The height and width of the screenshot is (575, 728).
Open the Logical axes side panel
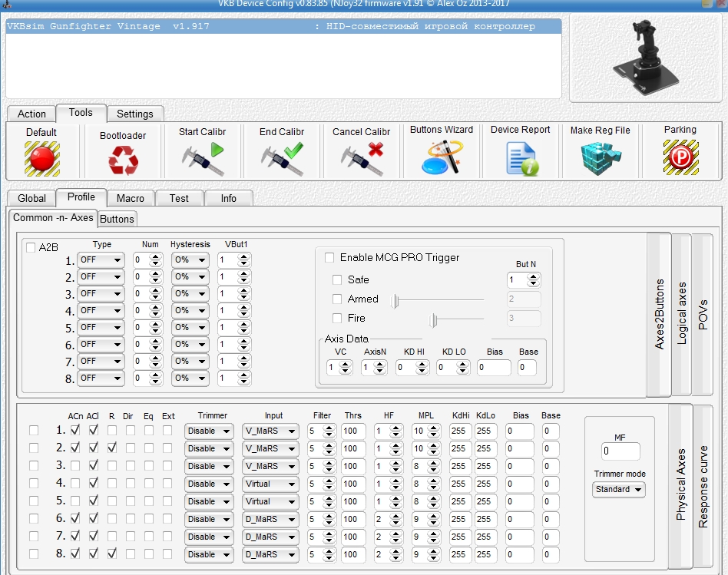[682, 313]
